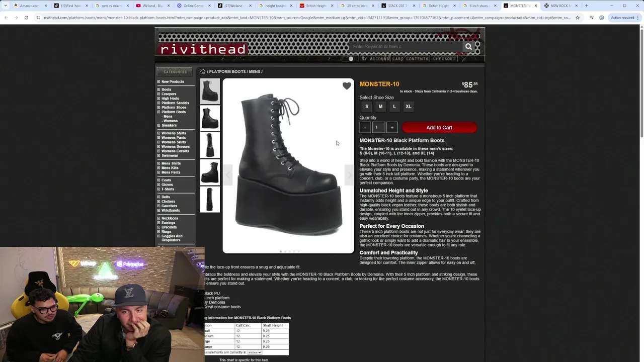Open site information icon in address bar
The height and width of the screenshot is (362, 644).
tap(38, 18)
